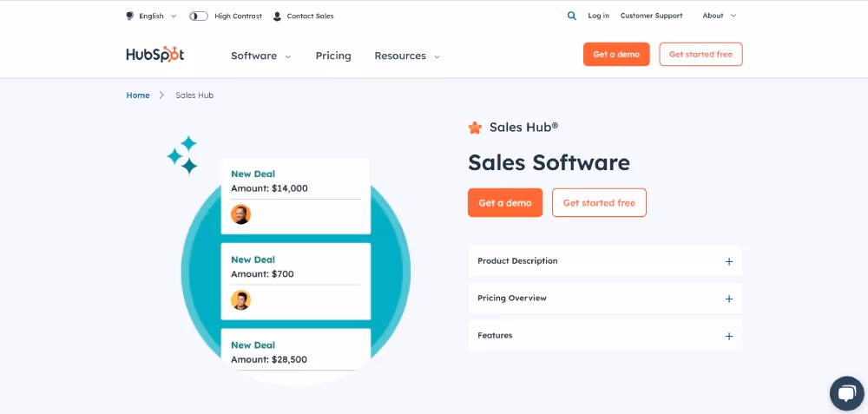This screenshot has width=868, height=414.
Task: Click the Home breadcrumb link
Action: coord(138,95)
